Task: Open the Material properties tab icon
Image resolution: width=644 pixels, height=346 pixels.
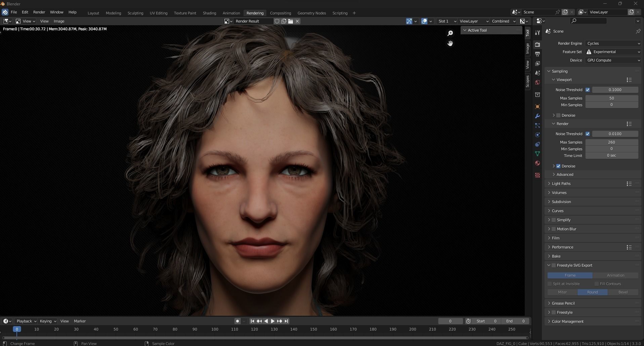Action: pyautogui.click(x=538, y=163)
